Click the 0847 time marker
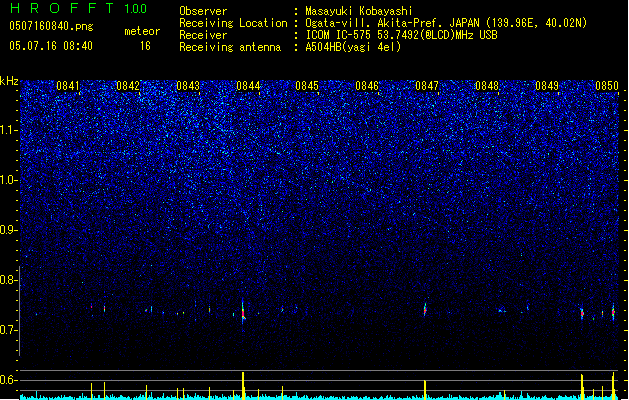 pos(427,86)
